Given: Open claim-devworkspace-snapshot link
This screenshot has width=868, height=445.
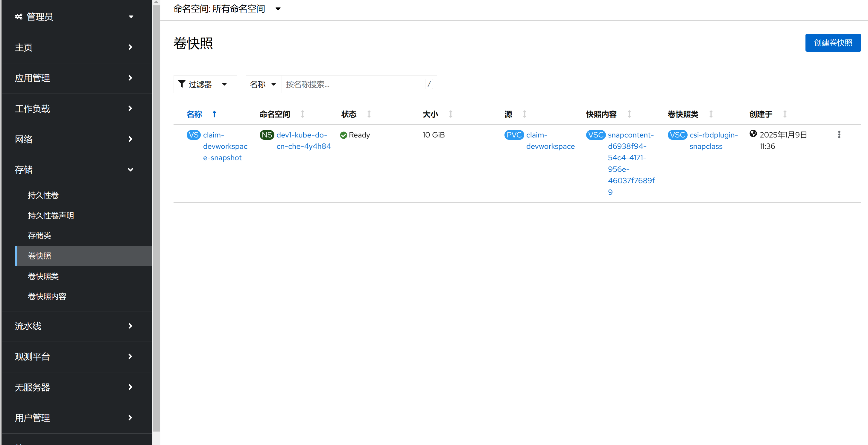Looking at the screenshot, I should [225, 146].
